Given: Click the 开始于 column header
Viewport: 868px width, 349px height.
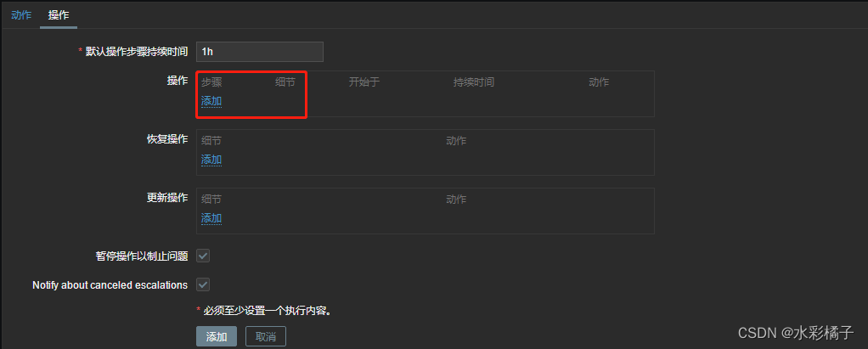Looking at the screenshot, I should click(x=364, y=82).
